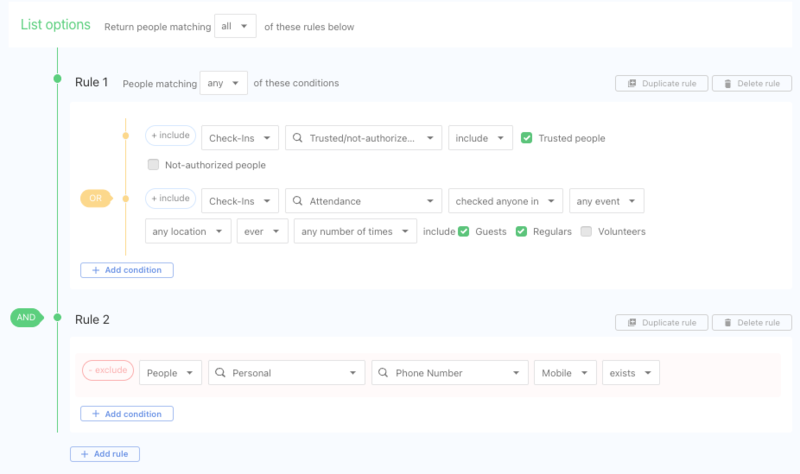Expand the 'any event' dropdown

point(606,201)
